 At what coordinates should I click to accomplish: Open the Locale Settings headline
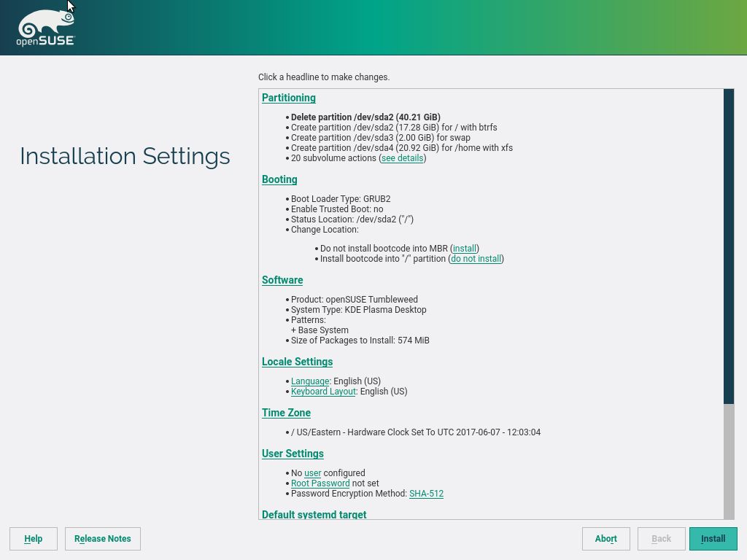[297, 362]
